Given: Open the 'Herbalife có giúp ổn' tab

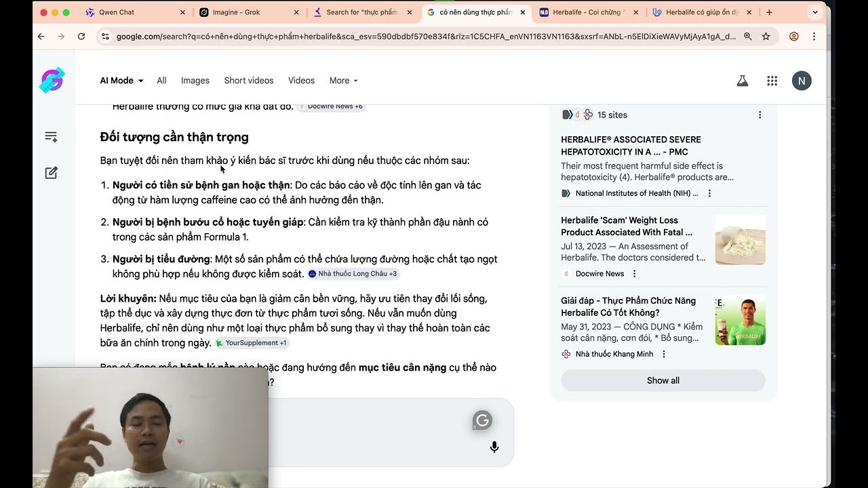Looking at the screenshot, I should pyautogui.click(x=702, y=12).
